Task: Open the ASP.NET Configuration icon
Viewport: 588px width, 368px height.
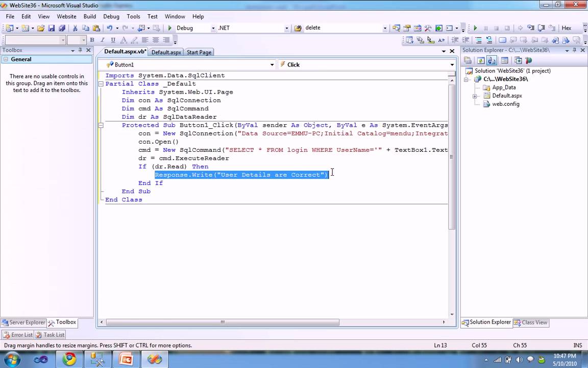Action: [529, 60]
